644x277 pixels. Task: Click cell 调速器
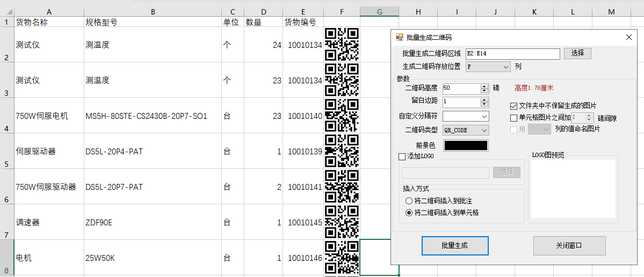click(x=49, y=222)
